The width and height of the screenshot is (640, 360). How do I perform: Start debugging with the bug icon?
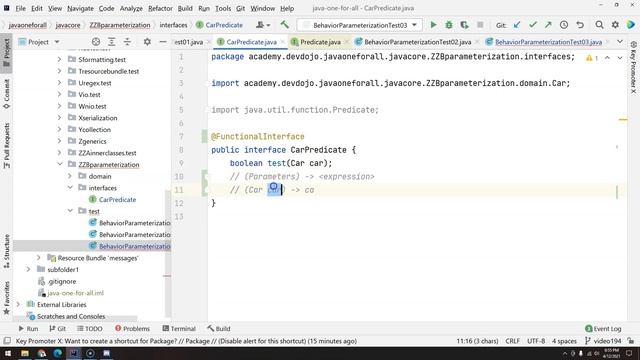(449, 25)
